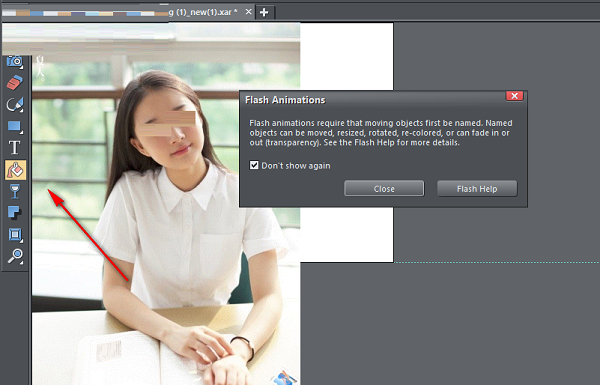The image size is (600, 385).
Task: Open Flash Help from the dialog
Action: coord(477,189)
